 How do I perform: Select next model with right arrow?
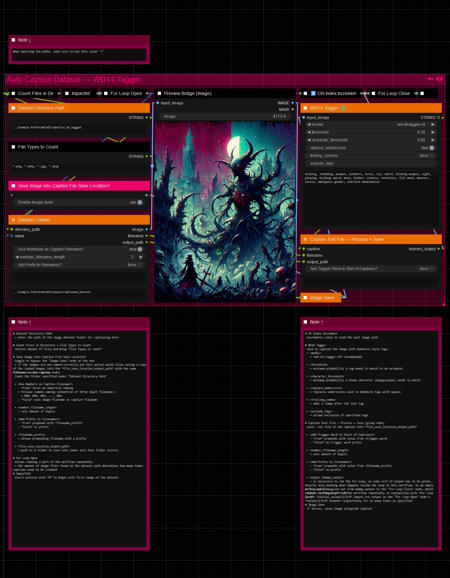coord(432,125)
